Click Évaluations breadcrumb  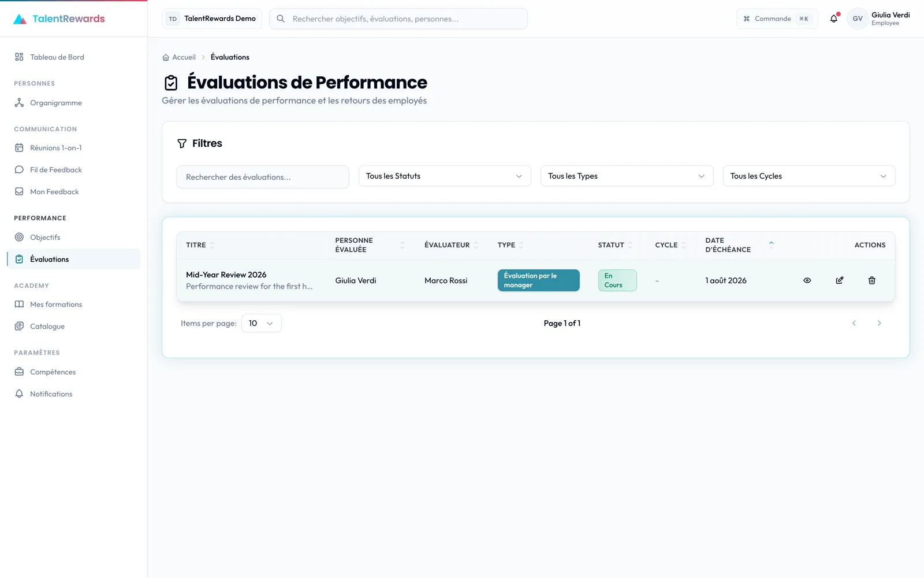pos(230,57)
